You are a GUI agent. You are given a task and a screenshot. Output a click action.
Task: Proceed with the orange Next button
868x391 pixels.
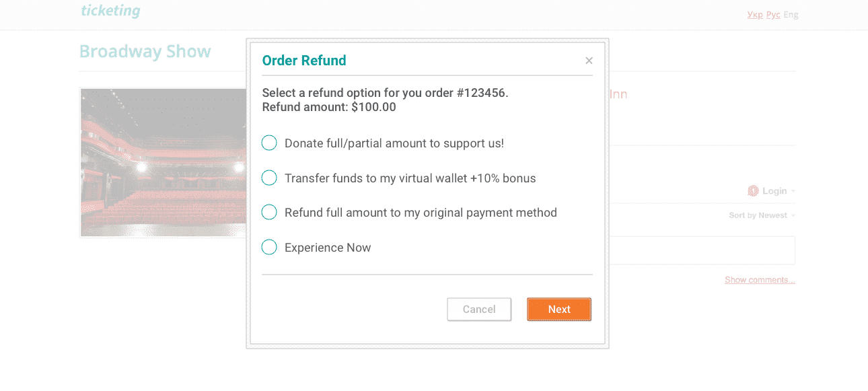(559, 310)
